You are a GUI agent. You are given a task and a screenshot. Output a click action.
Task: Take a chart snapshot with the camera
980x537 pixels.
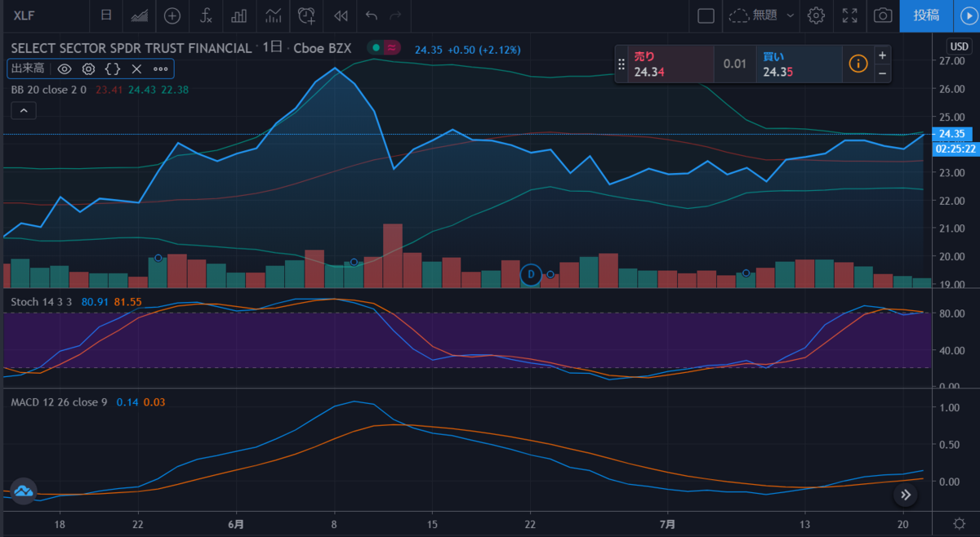[883, 16]
